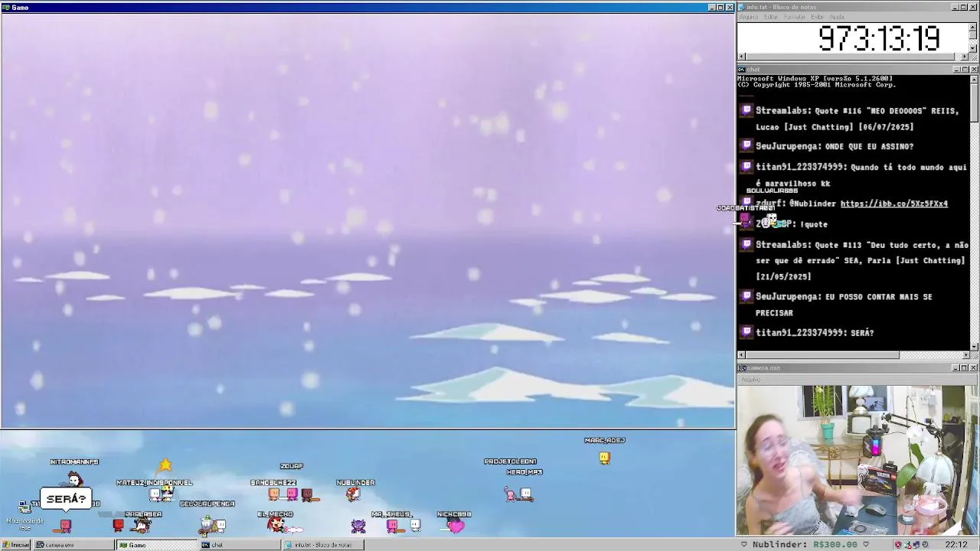This screenshot has height=551, width=980.
Task: Open Editar menu in Notepad
Action: click(x=770, y=17)
